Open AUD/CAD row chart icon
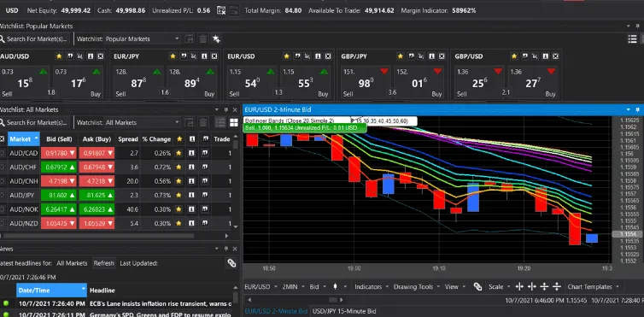 tap(204, 153)
